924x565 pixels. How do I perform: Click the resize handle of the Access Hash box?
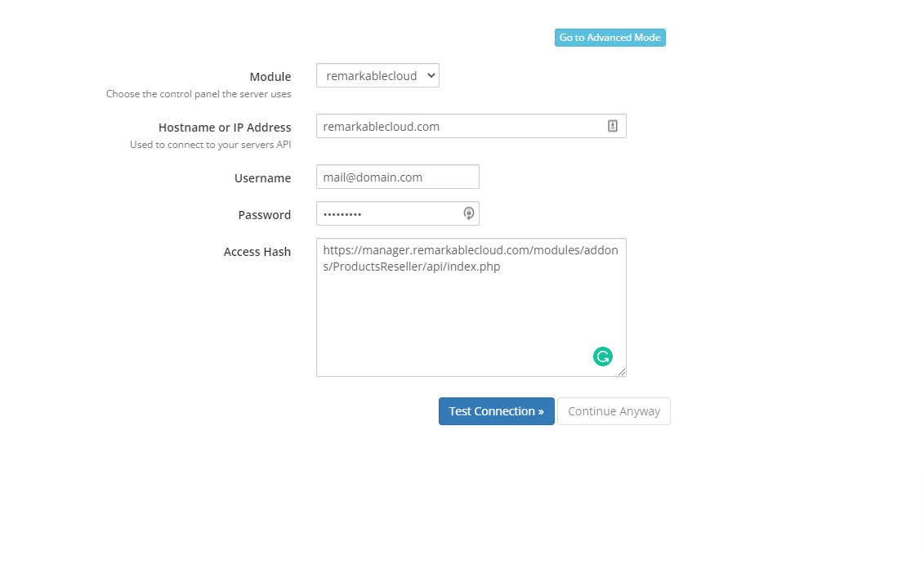(x=623, y=372)
